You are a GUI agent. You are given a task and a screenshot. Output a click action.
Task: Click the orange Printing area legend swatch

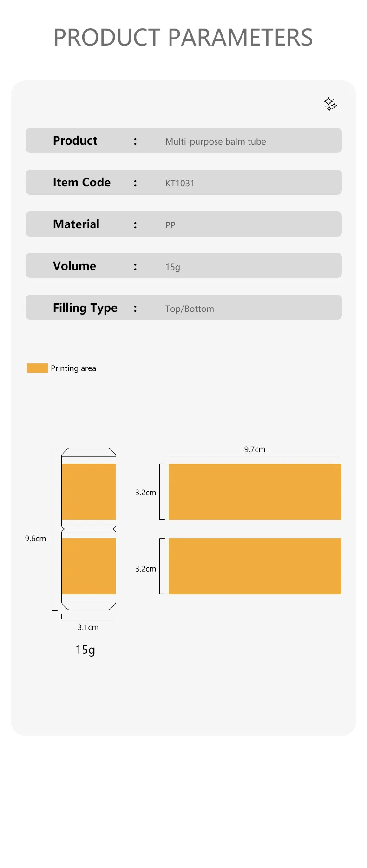(37, 368)
